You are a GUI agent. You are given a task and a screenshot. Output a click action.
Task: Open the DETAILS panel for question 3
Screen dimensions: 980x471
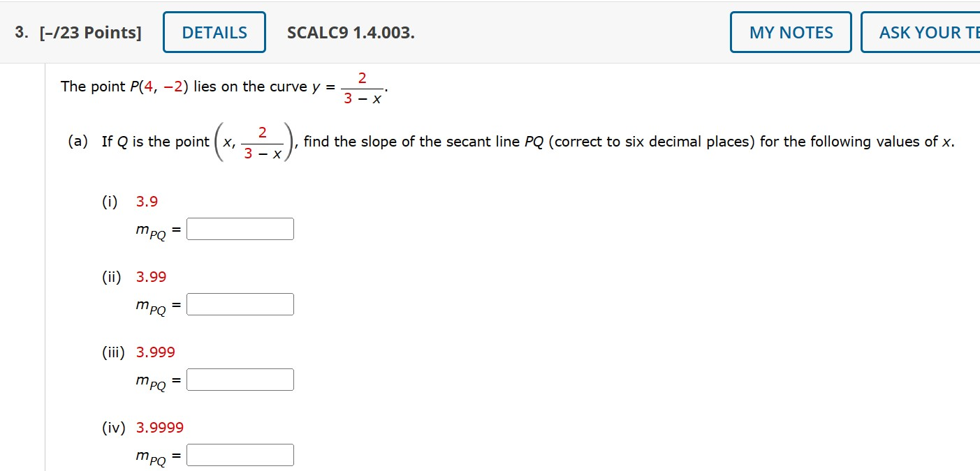coord(214,32)
